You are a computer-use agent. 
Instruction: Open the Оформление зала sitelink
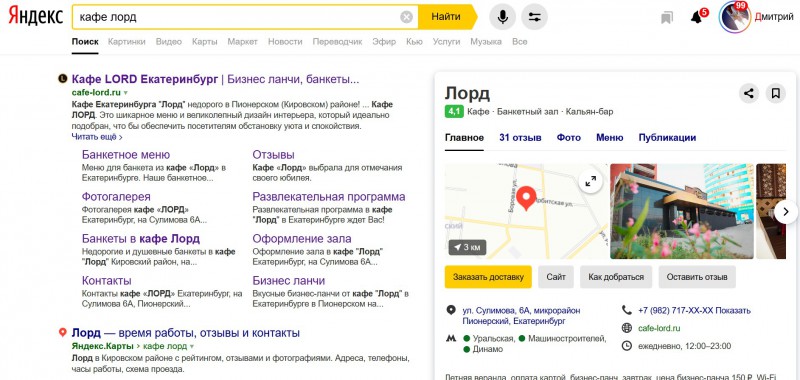point(302,239)
